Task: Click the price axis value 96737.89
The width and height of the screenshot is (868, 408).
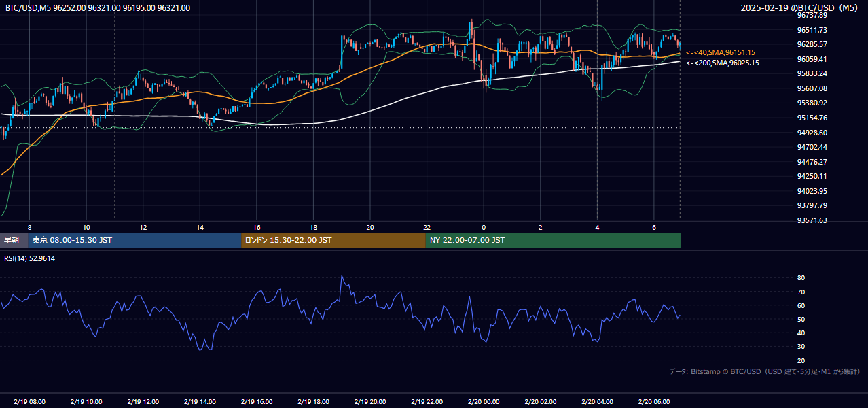Action: [812, 15]
